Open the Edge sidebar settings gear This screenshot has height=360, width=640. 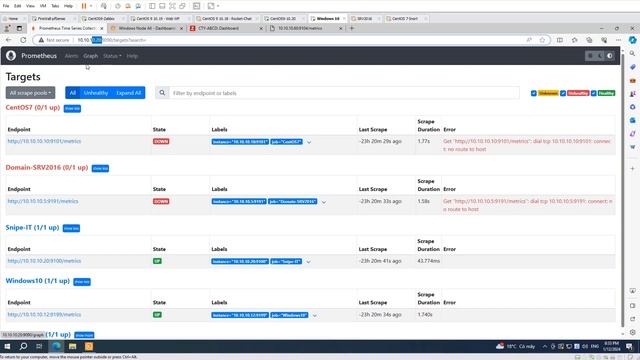[x=633, y=332]
